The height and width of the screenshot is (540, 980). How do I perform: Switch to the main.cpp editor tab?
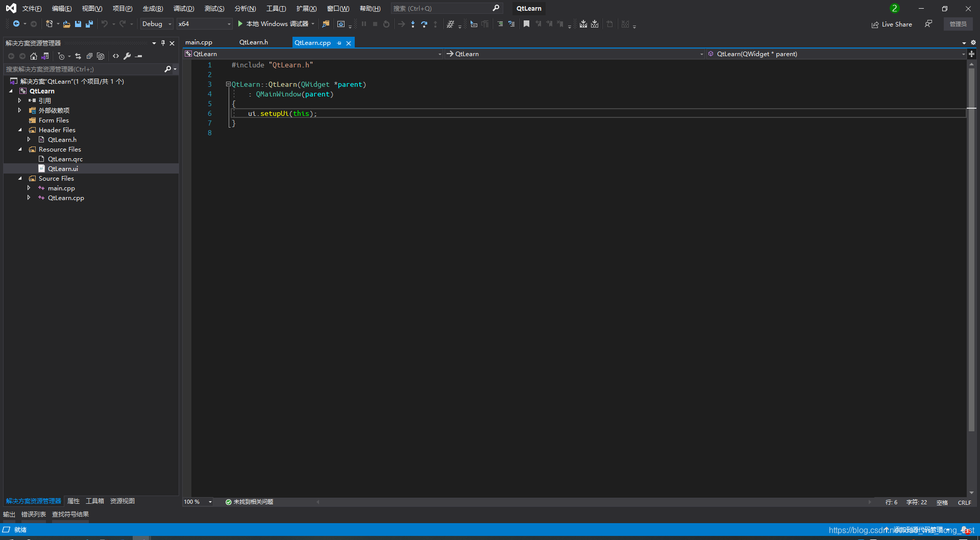click(199, 42)
